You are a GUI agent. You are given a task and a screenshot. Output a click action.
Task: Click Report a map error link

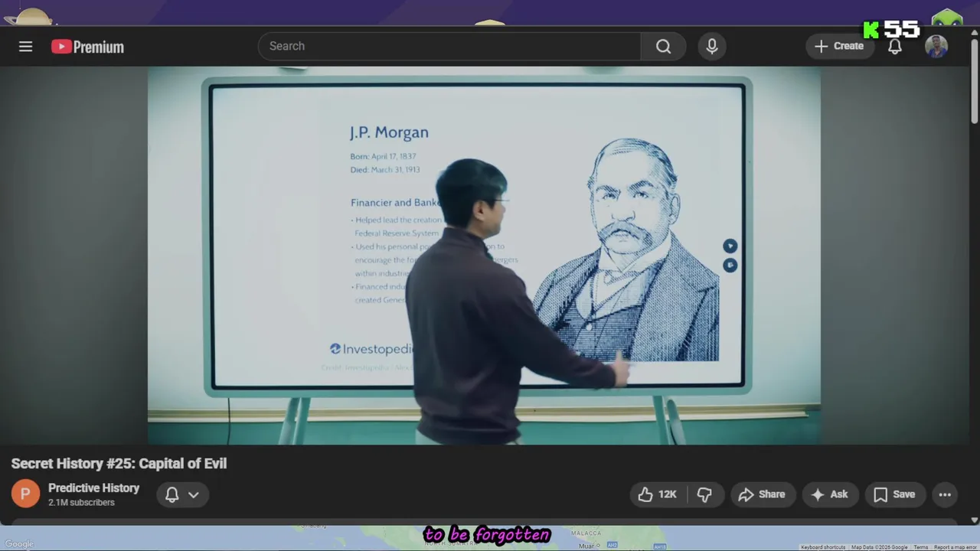tap(955, 547)
